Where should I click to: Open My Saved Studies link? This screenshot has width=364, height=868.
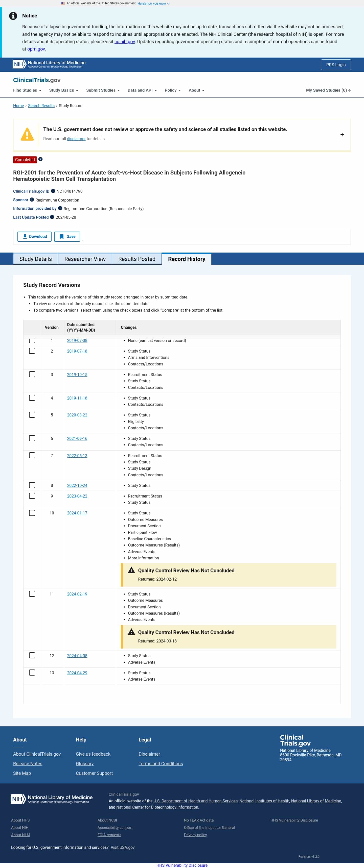[328, 90]
